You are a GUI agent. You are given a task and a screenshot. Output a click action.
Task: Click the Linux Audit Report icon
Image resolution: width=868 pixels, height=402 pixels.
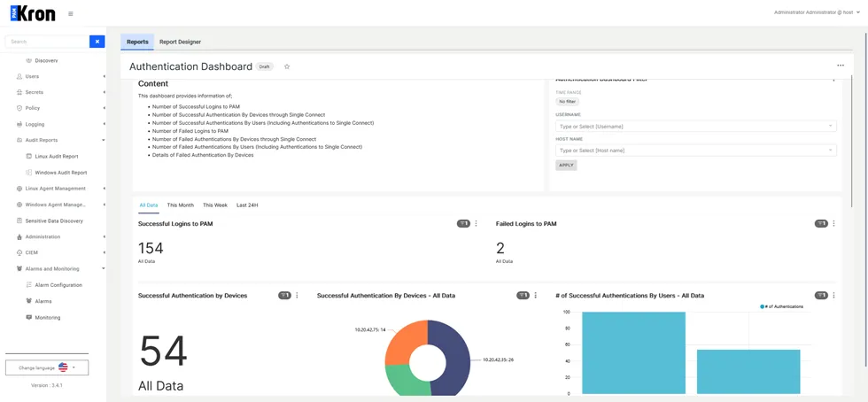(x=28, y=157)
